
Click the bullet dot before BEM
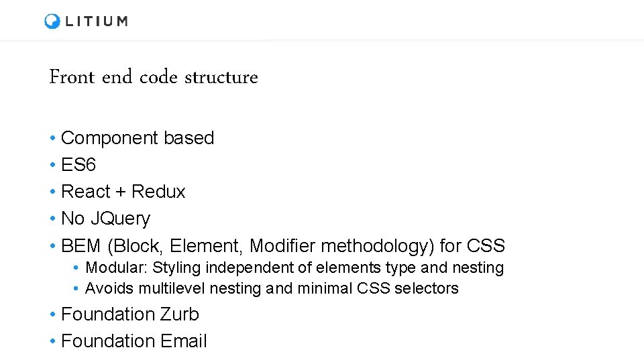click(x=52, y=247)
